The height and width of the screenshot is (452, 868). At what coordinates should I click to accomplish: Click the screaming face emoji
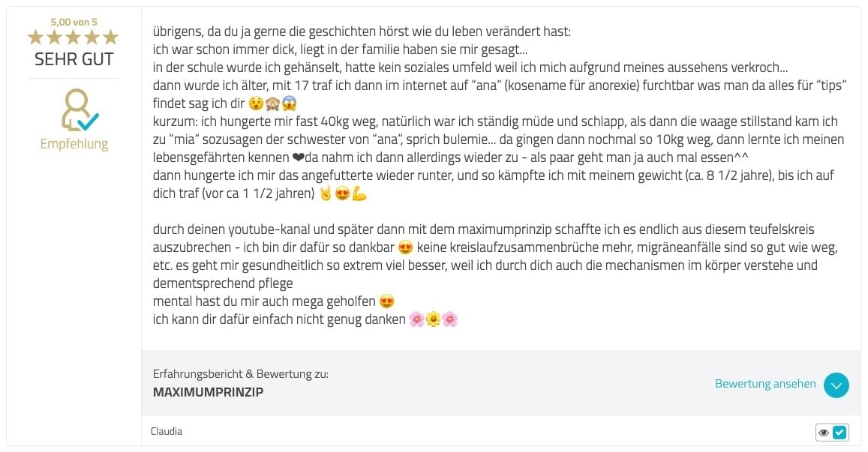click(x=290, y=103)
